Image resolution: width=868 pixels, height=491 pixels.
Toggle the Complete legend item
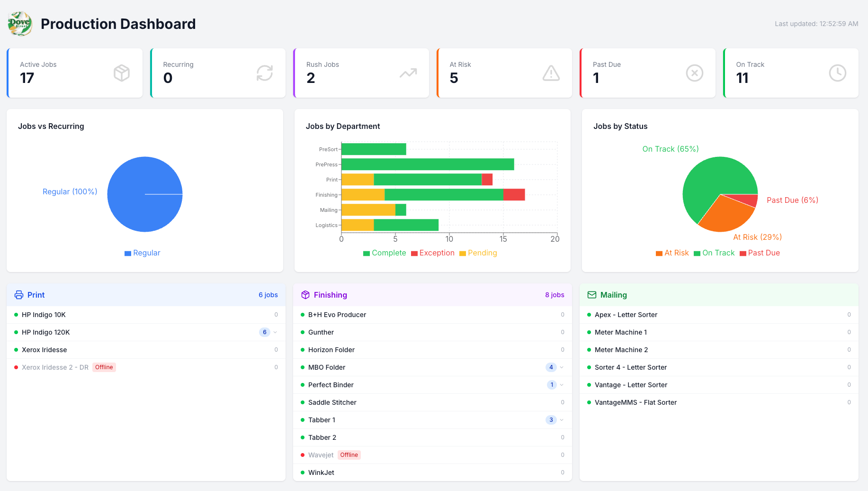[x=385, y=253]
